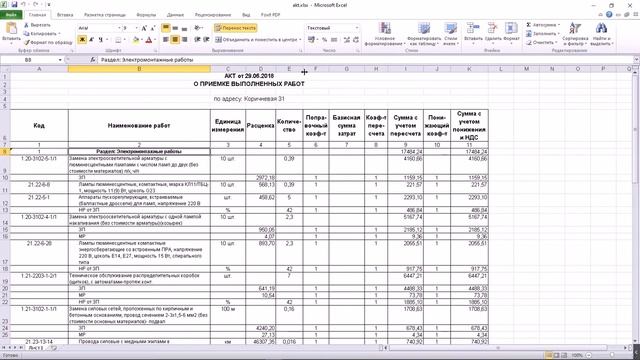Click the Undo arrow in quick access toolbar
Image resolution: width=640 pixels, height=360 pixels.
pyautogui.click(x=24, y=4)
